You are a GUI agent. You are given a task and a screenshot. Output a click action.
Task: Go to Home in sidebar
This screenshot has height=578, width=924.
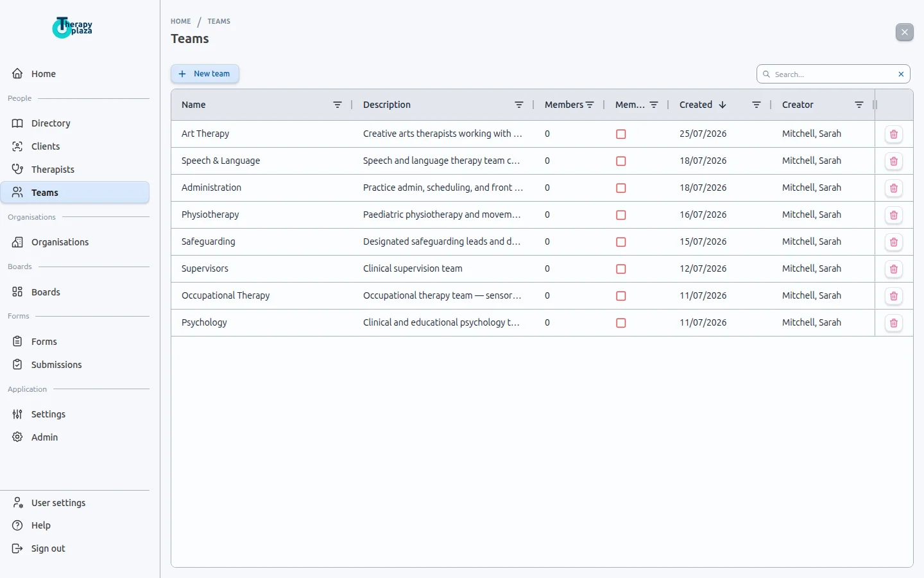point(75,74)
